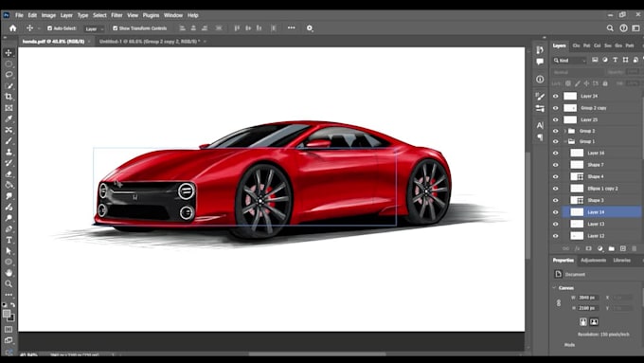This screenshot has height=363, width=644.
Task: Click the Home button in options bar
Action: (x=12, y=27)
